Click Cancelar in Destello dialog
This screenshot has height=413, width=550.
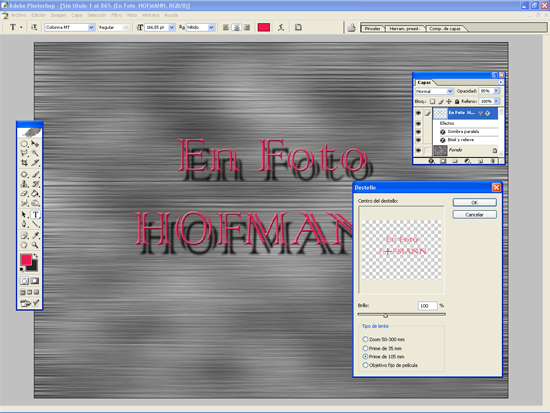click(474, 214)
